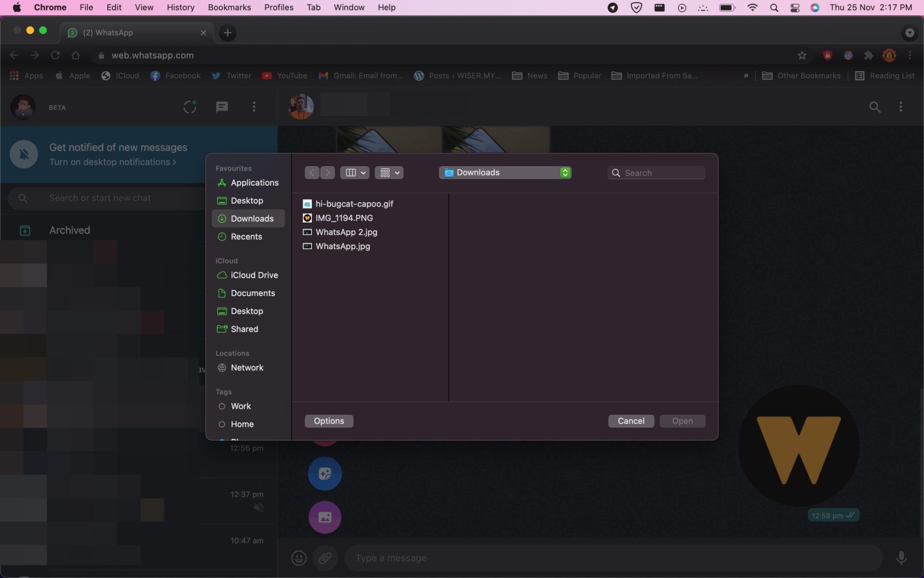The image size is (924, 578).
Task: Turn on desktop notifications
Action: click(x=113, y=162)
